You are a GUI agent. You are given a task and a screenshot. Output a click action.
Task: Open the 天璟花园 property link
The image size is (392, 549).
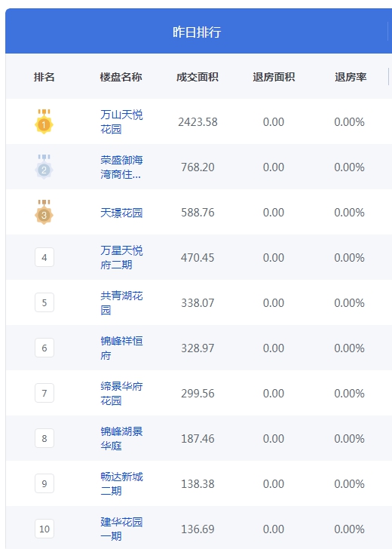coord(121,213)
